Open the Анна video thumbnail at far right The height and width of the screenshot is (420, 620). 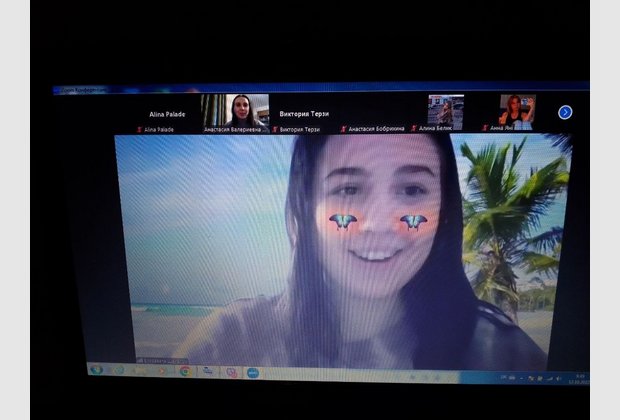[518, 113]
